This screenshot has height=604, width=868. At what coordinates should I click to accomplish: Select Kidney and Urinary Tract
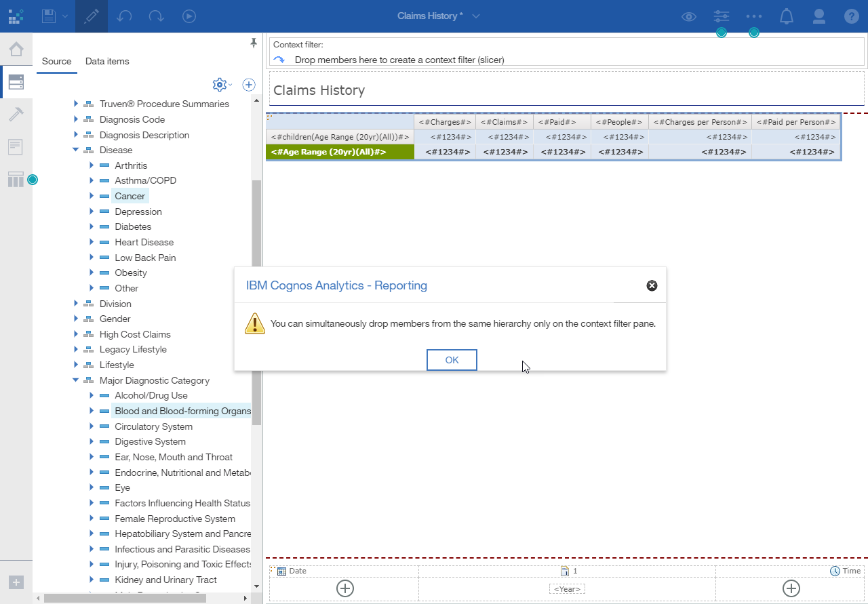tap(165, 580)
